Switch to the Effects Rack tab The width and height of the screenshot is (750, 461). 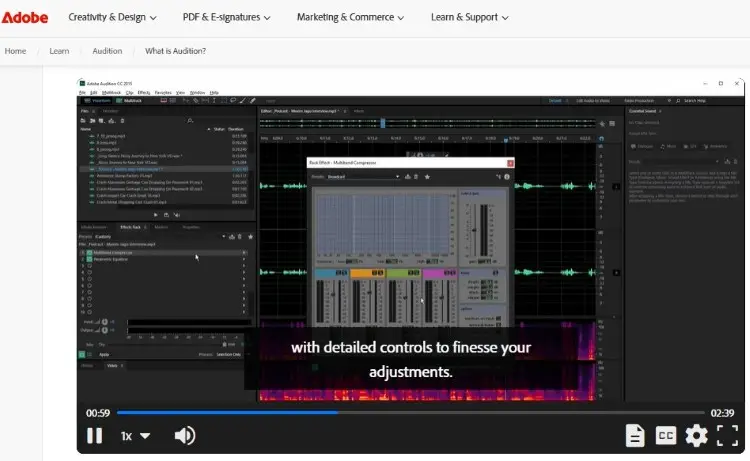click(131, 227)
